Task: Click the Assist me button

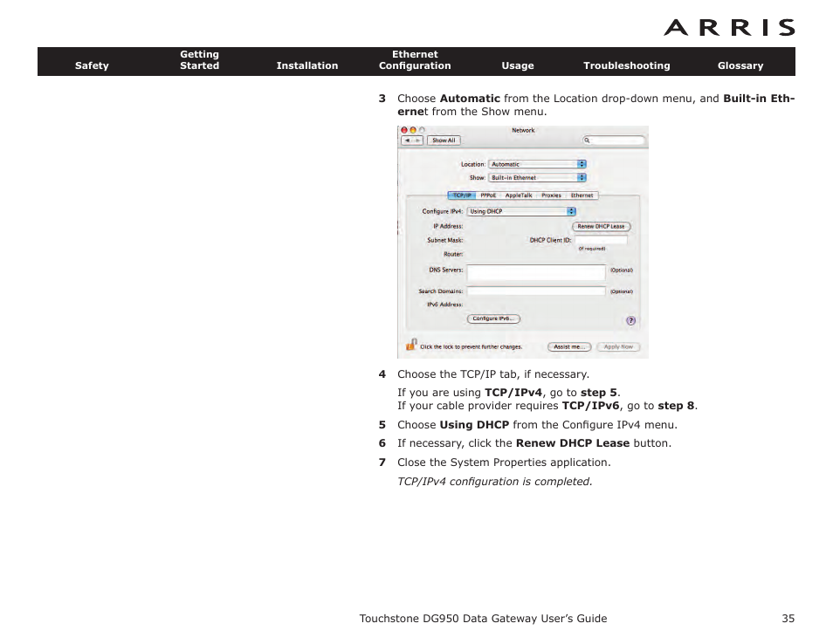Action: click(569, 346)
